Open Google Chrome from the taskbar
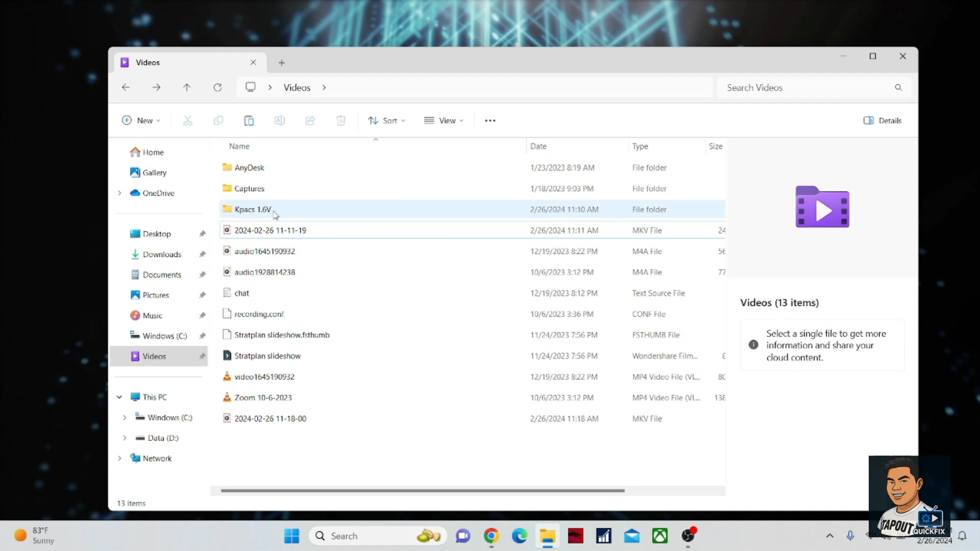The height and width of the screenshot is (551, 980). (x=492, y=536)
